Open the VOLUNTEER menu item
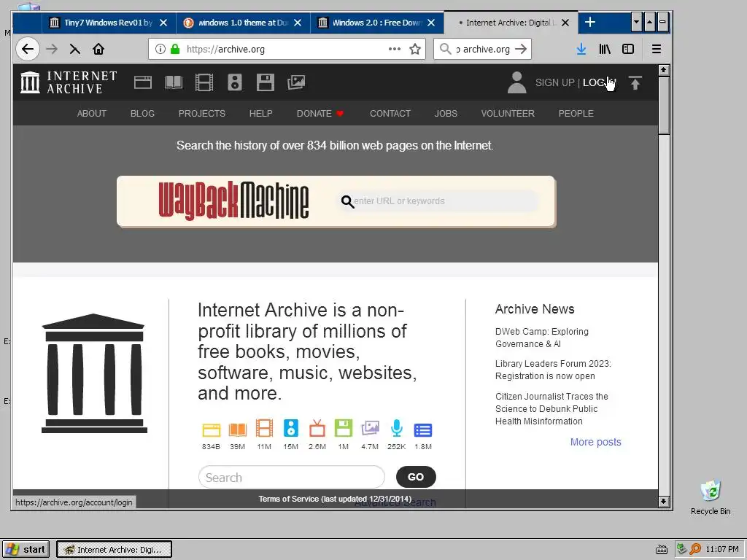The image size is (747, 560). click(x=508, y=113)
